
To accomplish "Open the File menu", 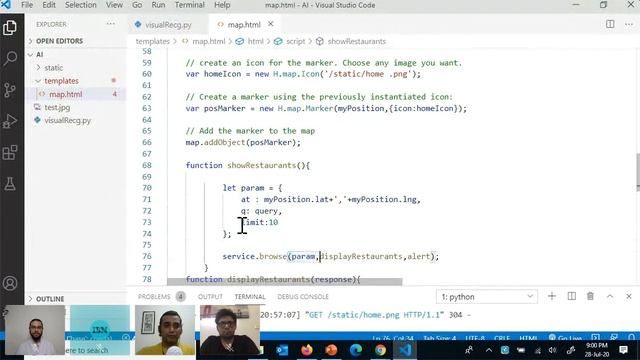I will [x=27, y=5].
